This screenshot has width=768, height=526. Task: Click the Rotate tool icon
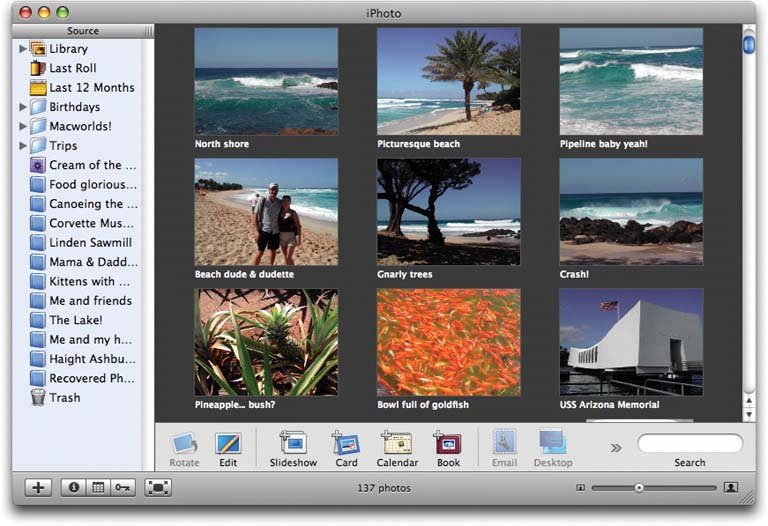coord(184,444)
